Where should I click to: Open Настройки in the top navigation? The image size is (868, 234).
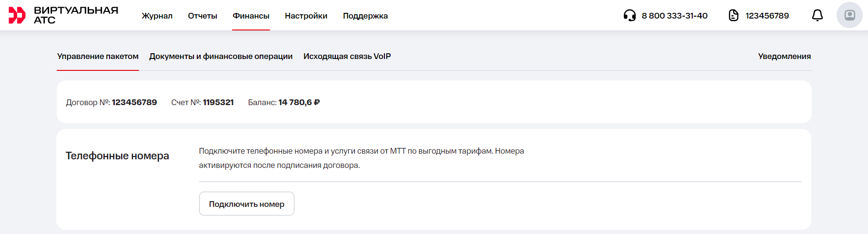306,16
